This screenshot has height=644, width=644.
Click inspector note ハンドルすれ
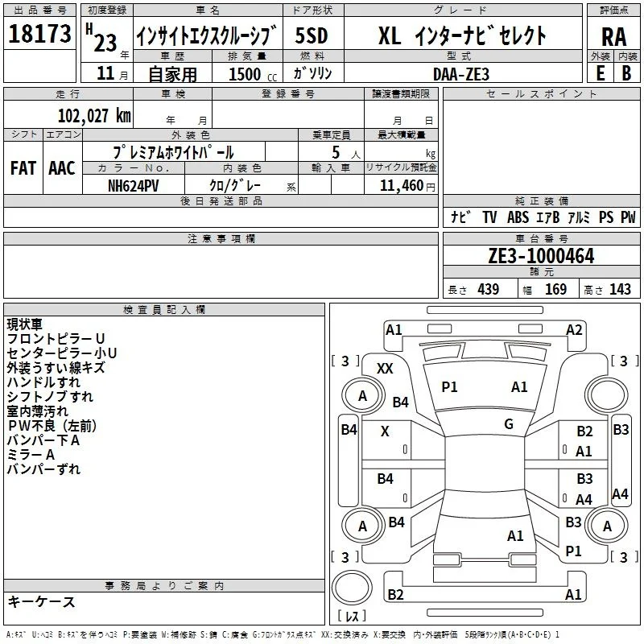pyautogui.click(x=43, y=382)
